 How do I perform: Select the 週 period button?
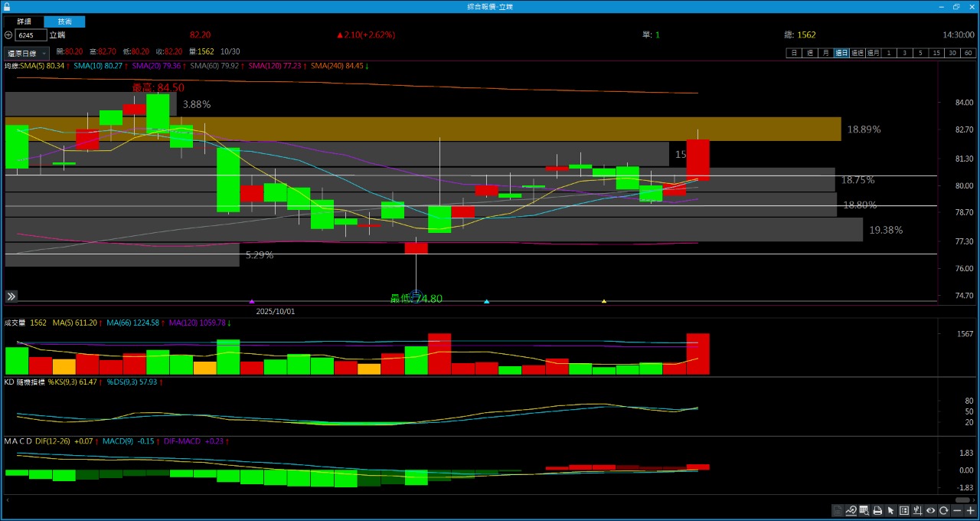[809, 53]
